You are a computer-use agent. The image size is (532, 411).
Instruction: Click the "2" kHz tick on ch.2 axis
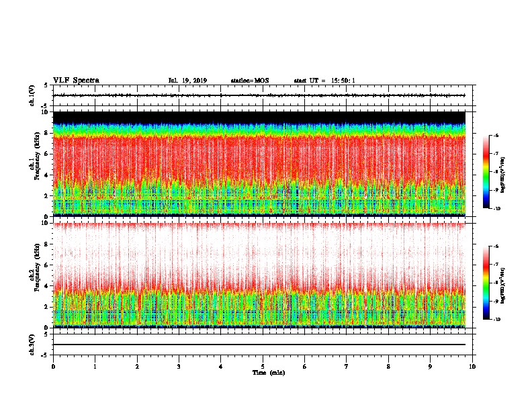click(46, 307)
